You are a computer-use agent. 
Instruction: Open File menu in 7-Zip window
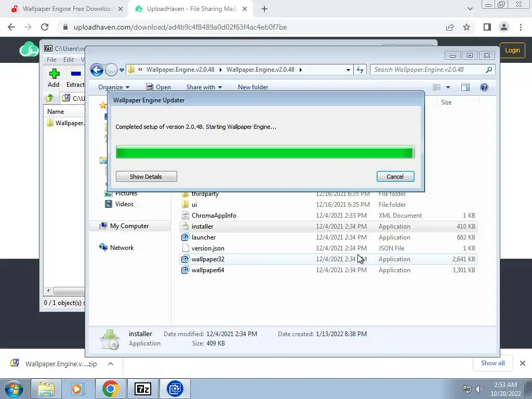[51, 59]
